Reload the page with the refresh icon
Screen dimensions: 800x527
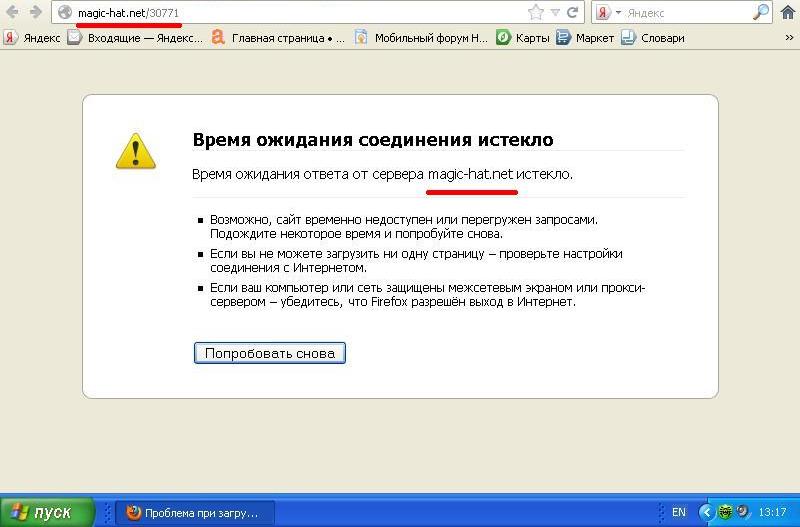click(x=573, y=13)
